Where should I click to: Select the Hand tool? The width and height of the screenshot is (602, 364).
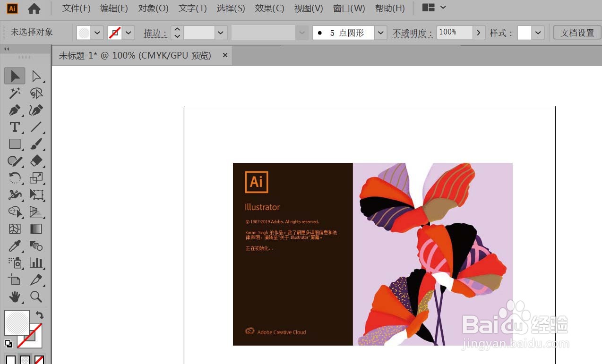[x=15, y=296]
